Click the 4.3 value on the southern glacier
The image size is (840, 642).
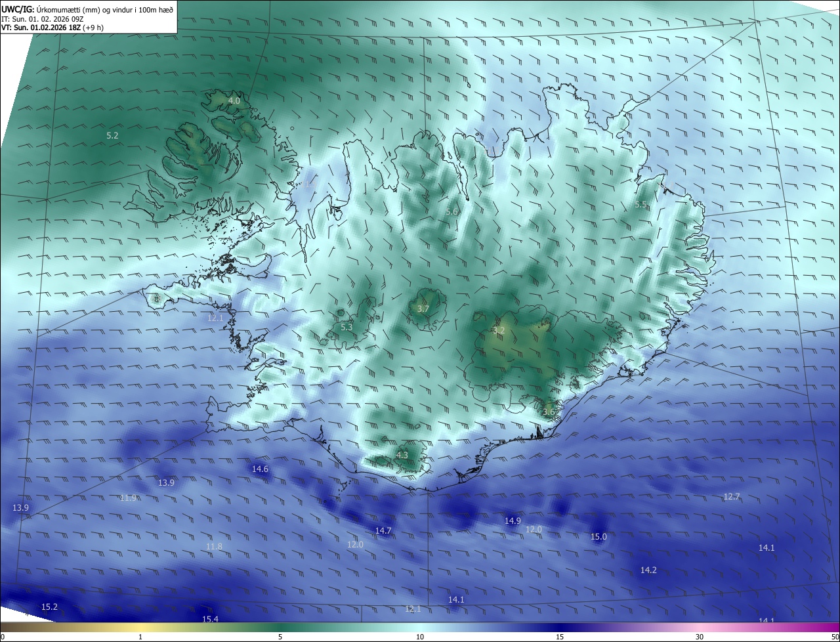click(402, 455)
